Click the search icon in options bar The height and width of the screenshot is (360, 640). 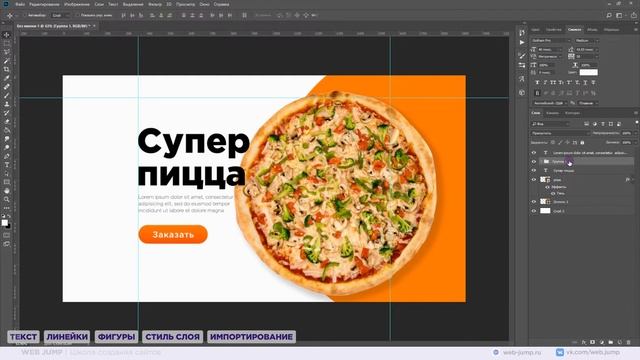[609, 15]
